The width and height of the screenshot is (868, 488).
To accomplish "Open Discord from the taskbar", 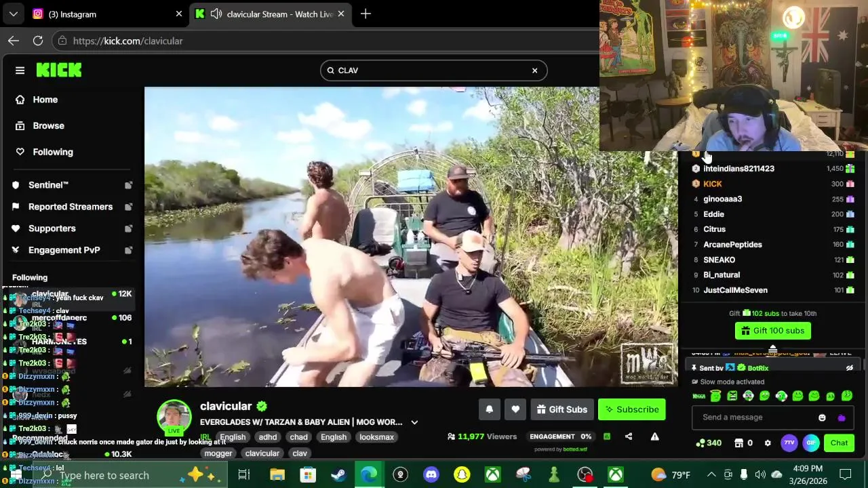I will point(431,475).
